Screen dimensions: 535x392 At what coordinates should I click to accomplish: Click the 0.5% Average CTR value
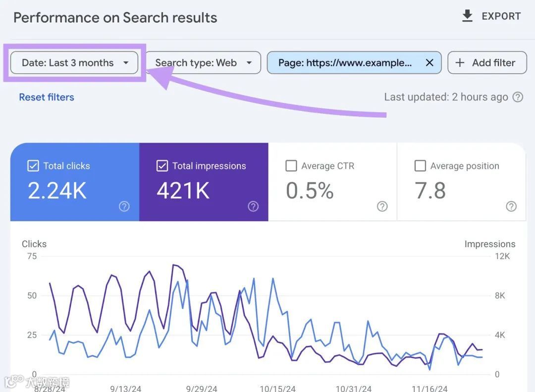pyautogui.click(x=310, y=191)
